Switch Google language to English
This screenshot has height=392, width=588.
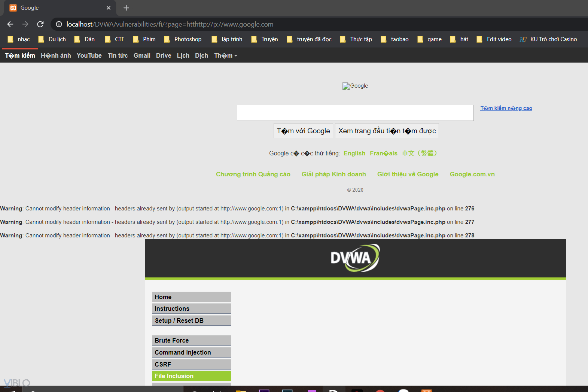[x=354, y=153]
